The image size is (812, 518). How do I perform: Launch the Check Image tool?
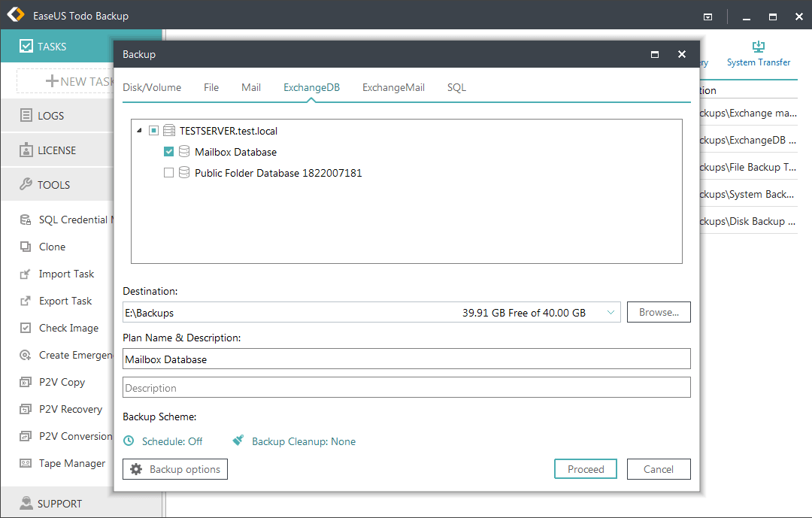pos(69,328)
